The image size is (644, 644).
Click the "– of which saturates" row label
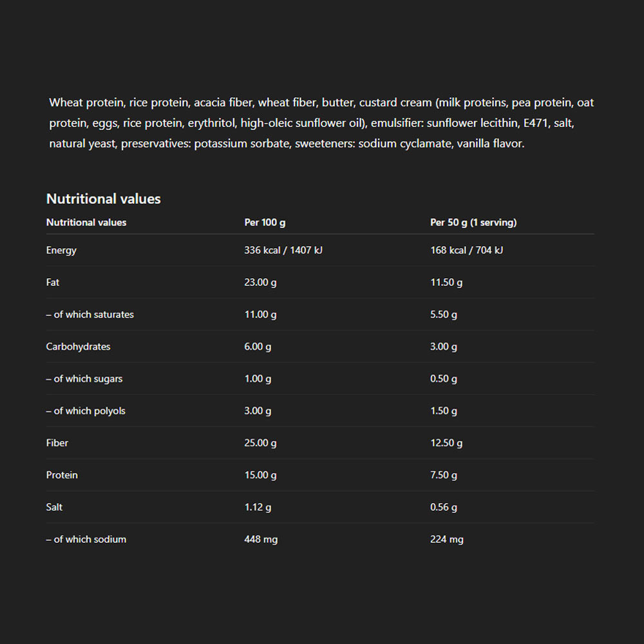90,315
